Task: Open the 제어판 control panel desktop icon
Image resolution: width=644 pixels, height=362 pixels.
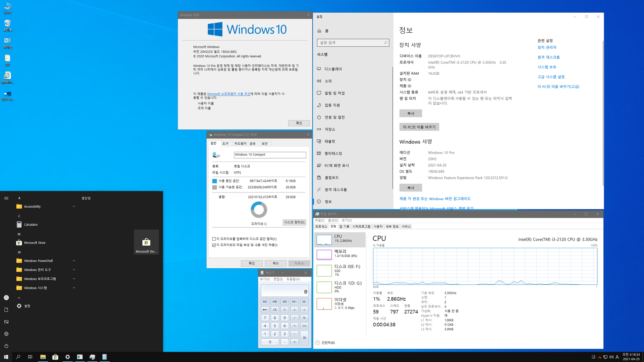Action: click(8, 43)
